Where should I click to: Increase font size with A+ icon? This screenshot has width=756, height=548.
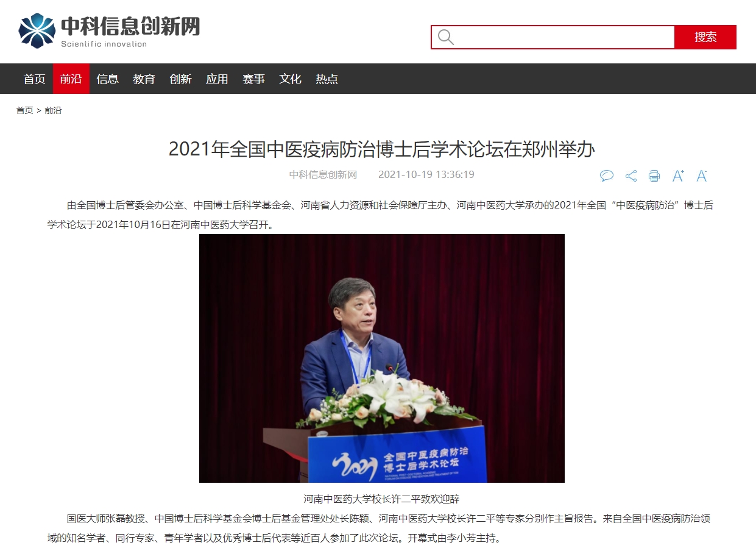tap(678, 176)
